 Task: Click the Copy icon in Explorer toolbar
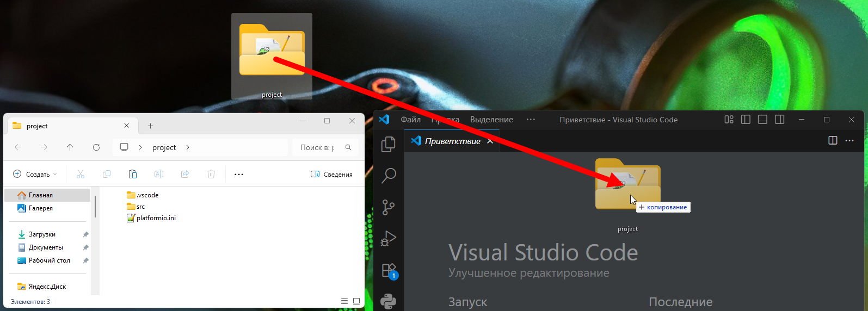click(x=107, y=174)
